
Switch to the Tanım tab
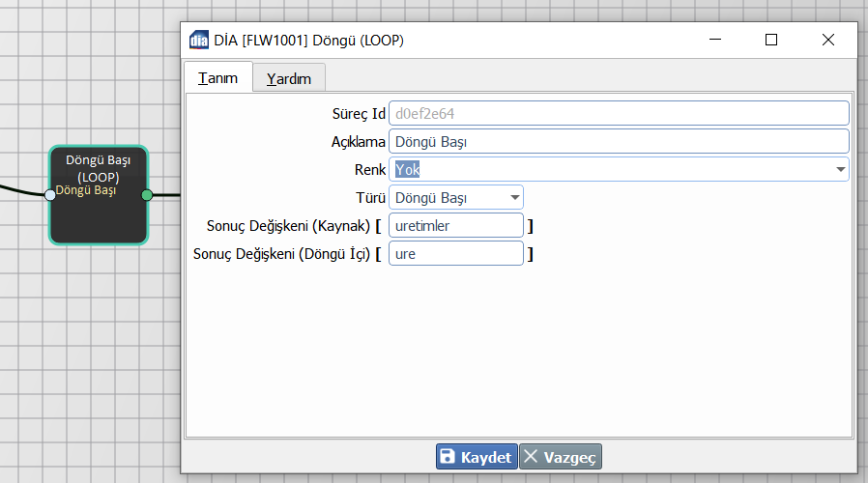217,78
